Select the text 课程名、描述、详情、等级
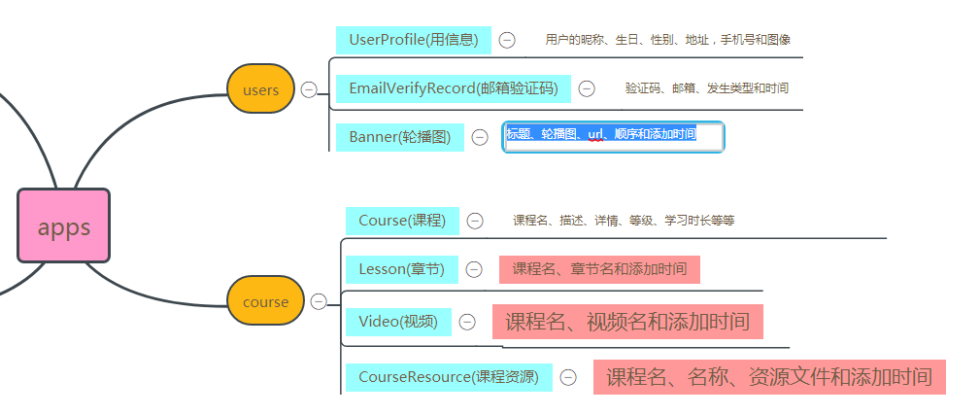Screen dimensions: 980x415 [x=585, y=221]
